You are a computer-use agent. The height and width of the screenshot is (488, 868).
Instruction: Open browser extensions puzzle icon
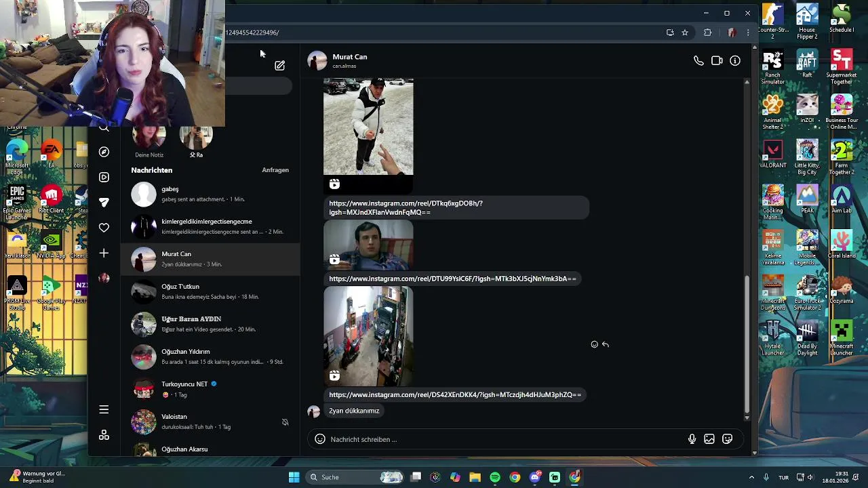708,33
